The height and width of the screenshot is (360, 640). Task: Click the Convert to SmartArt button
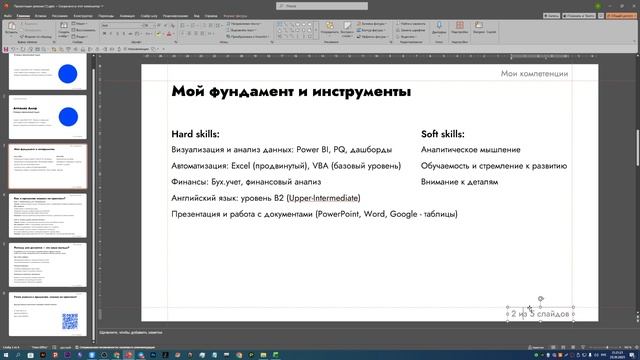(x=248, y=36)
